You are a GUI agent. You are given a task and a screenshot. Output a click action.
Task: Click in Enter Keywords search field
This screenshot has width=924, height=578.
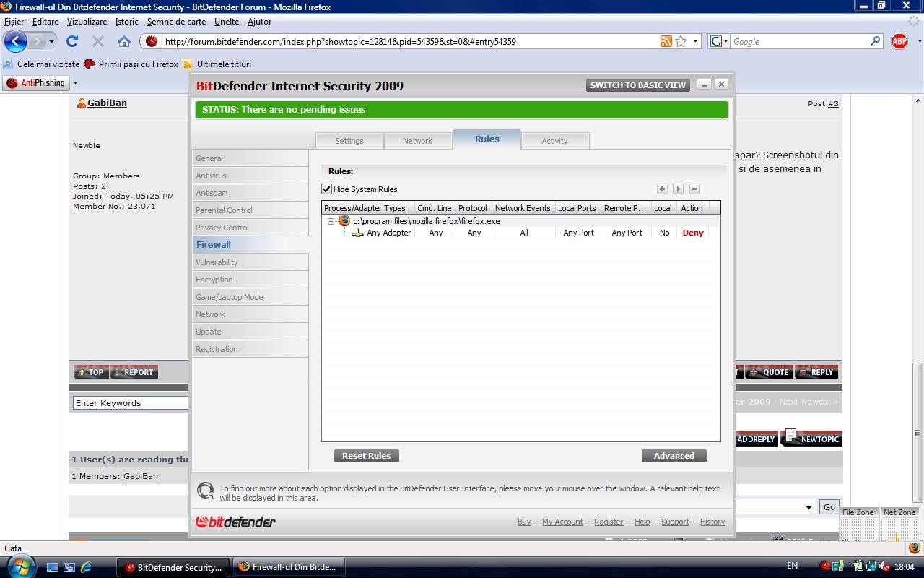point(131,403)
